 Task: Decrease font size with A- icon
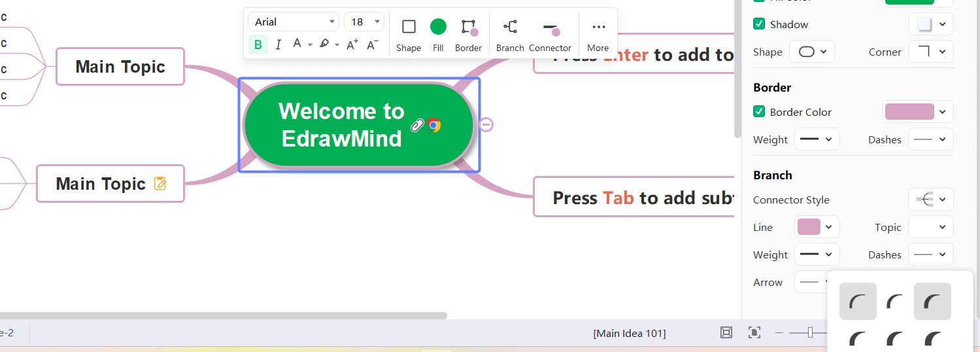[x=373, y=44]
